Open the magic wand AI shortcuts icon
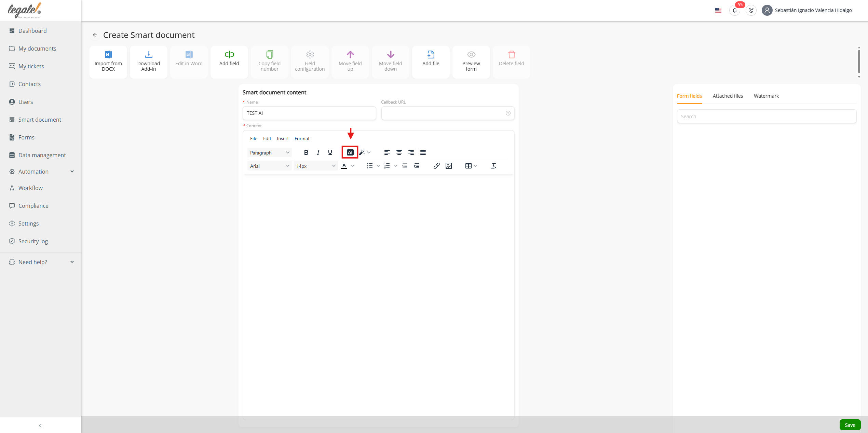The width and height of the screenshot is (868, 433). (362, 152)
